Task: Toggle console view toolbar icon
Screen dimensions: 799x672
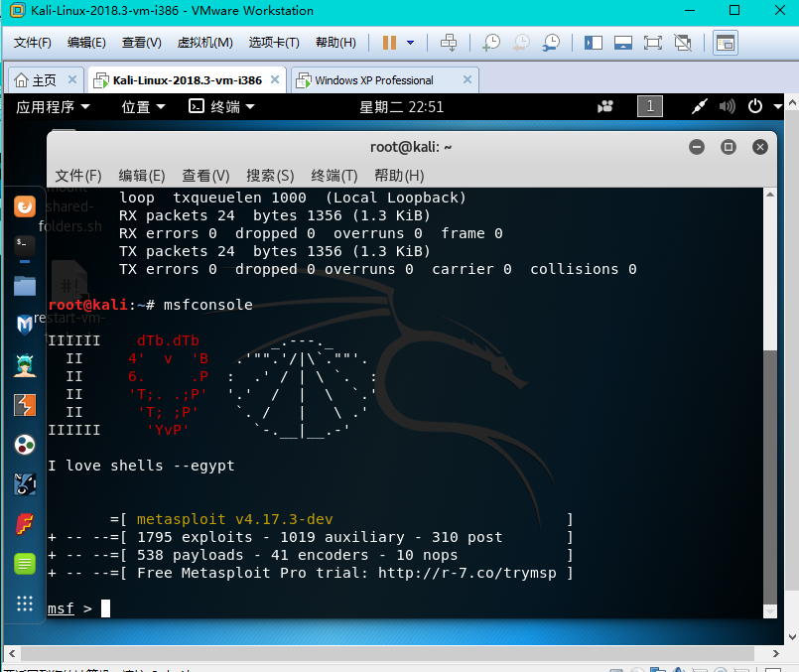Action: [726, 43]
